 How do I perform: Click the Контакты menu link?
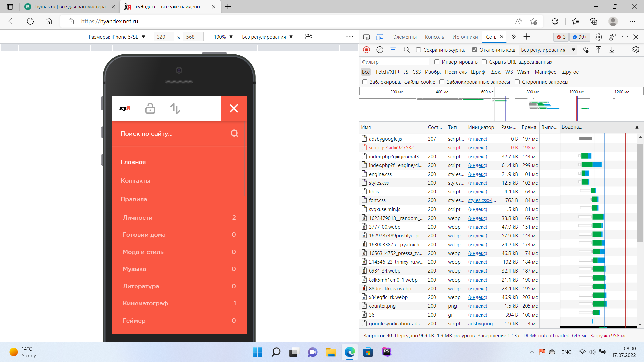[135, 181]
